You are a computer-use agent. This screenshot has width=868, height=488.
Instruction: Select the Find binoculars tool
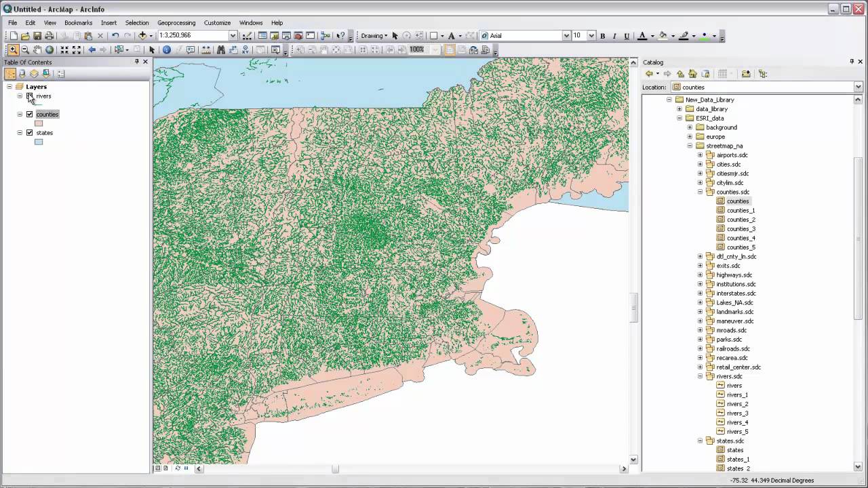(x=221, y=49)
